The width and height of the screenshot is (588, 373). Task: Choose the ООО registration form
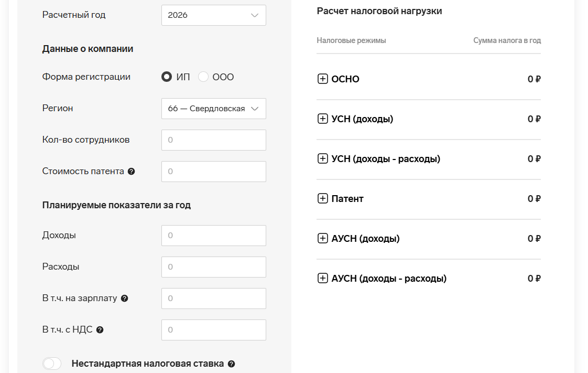(x=203, y=77)
